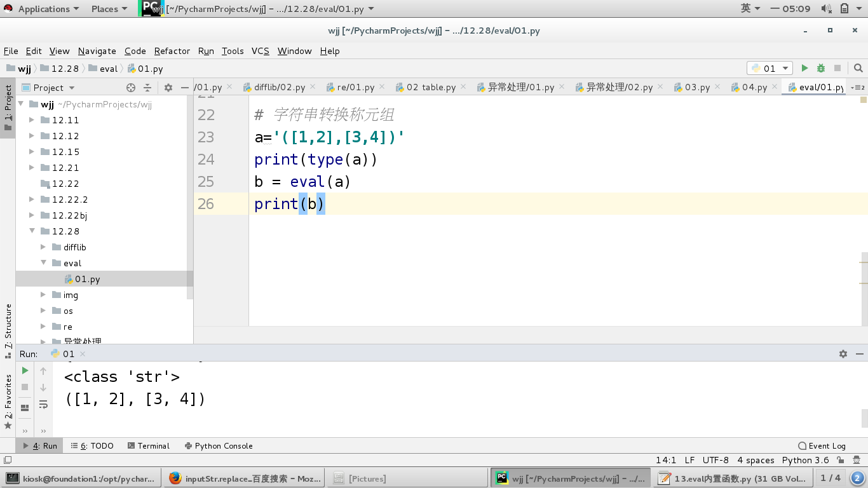Start debugging with the green bug icon
868x488 pixels.
821,69
